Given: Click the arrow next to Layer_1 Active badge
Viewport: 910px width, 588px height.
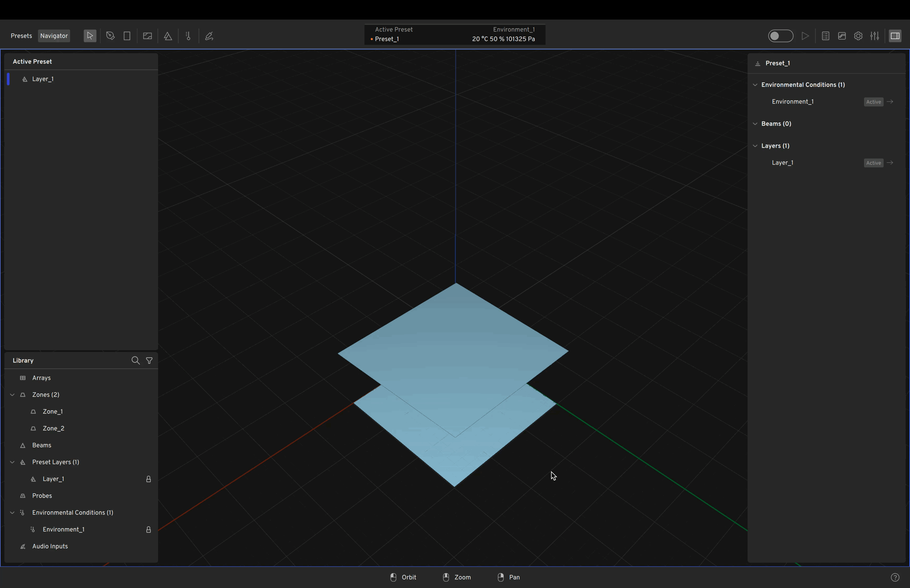Looking at the screenshot, I should pos(890,163).
